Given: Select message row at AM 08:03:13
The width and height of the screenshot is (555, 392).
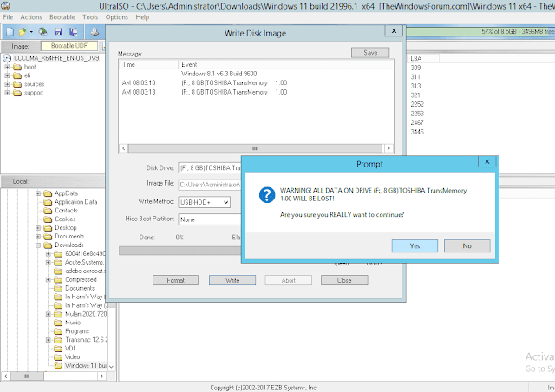Looking at the screenshot, I should [x=257, y=92].
